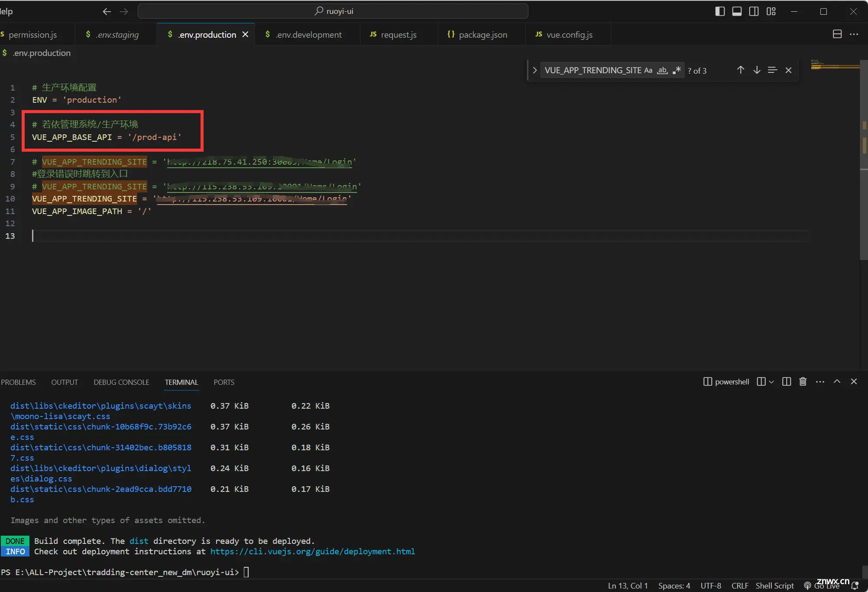The height and width of the screenshot is (592, 868).
Task: Go to previous find match arrow
Action: (741, 70)
